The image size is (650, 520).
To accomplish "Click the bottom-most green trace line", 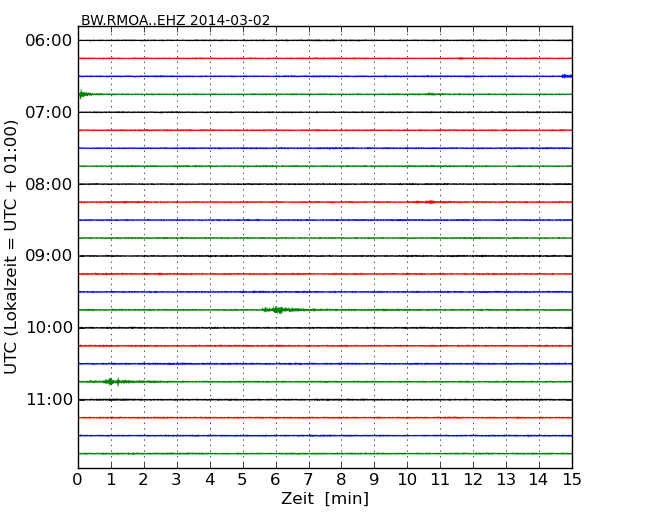I will pos(325,454).
